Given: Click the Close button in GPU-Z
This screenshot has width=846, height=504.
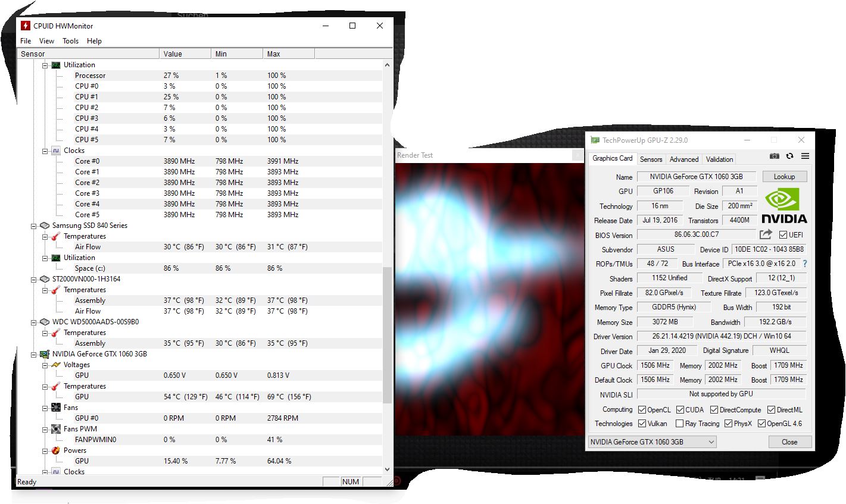Looking at the screenshot, I should click(789, 442).
